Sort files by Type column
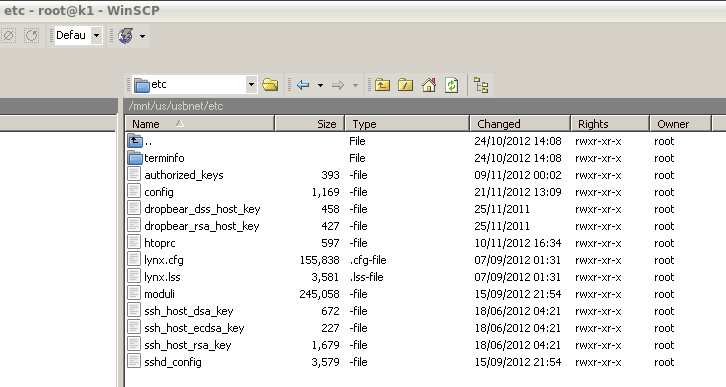The image size is (726, 387). [407, 124]
